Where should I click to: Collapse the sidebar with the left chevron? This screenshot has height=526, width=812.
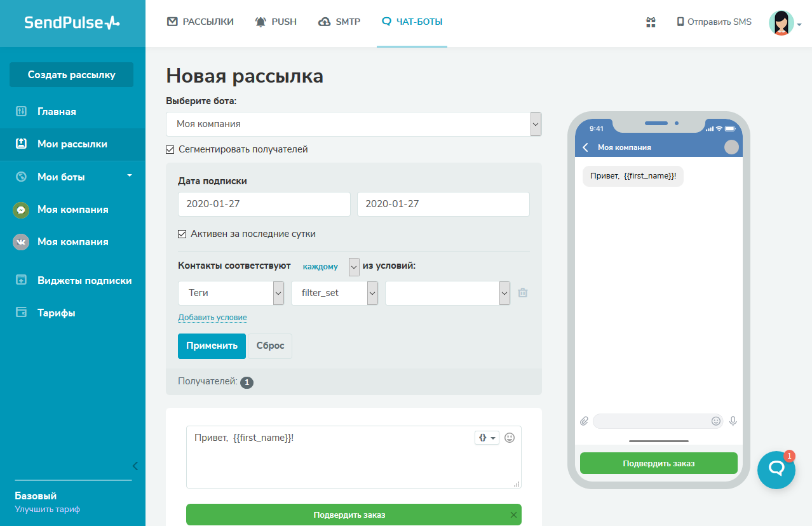point(135,466)
